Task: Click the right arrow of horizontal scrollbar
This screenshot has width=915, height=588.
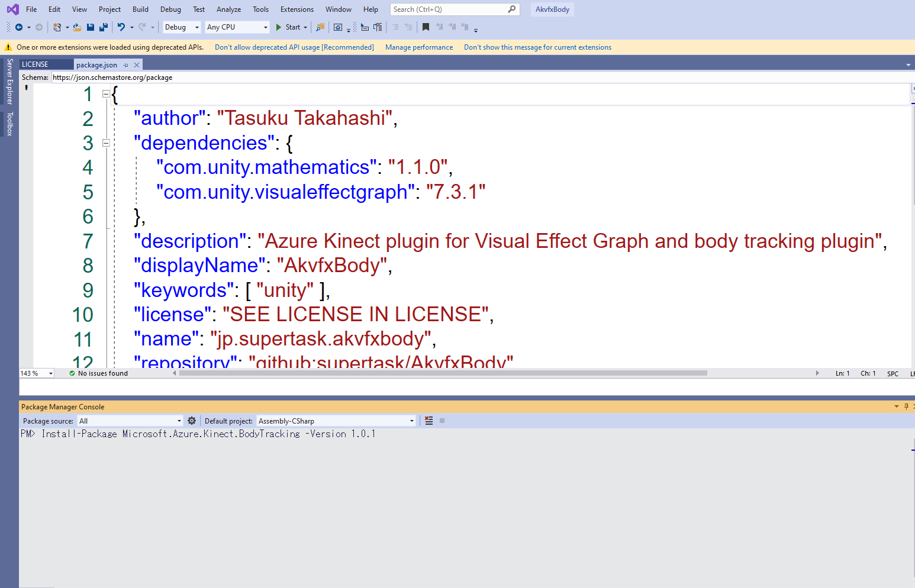Action: (x=817, y=373)
